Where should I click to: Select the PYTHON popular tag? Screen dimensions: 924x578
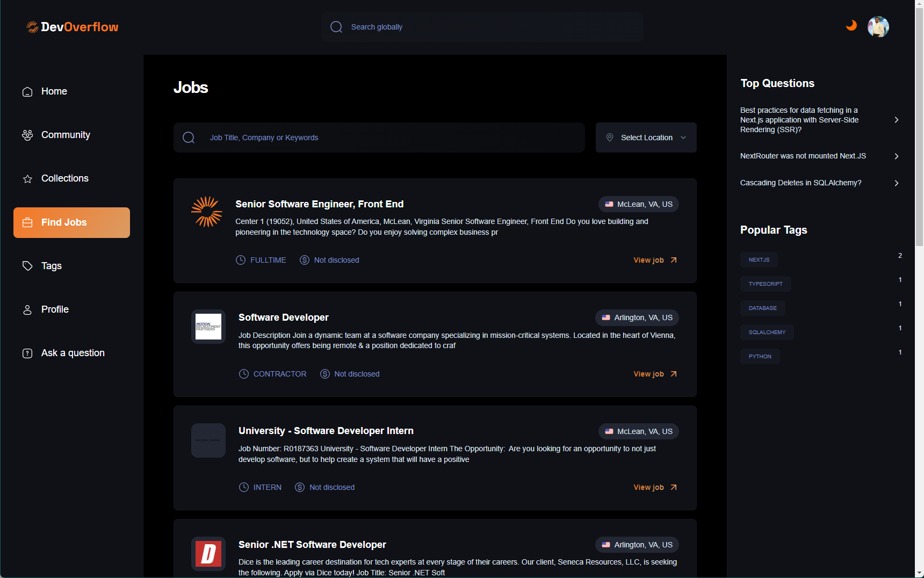pos(760,356)
